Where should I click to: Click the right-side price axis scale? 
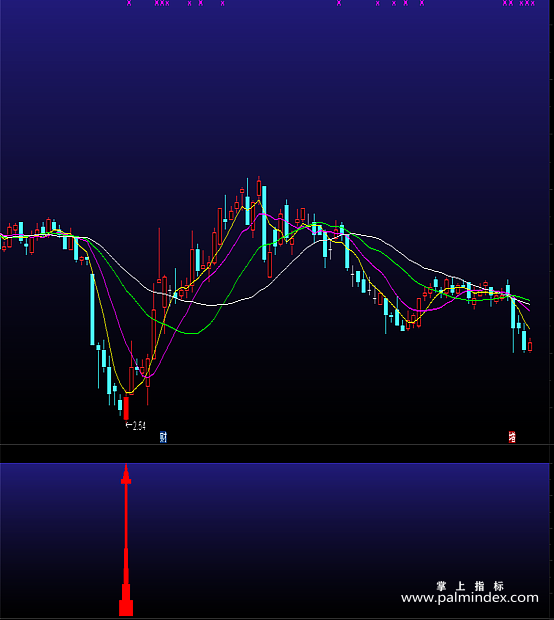click(x=552, y=221)
